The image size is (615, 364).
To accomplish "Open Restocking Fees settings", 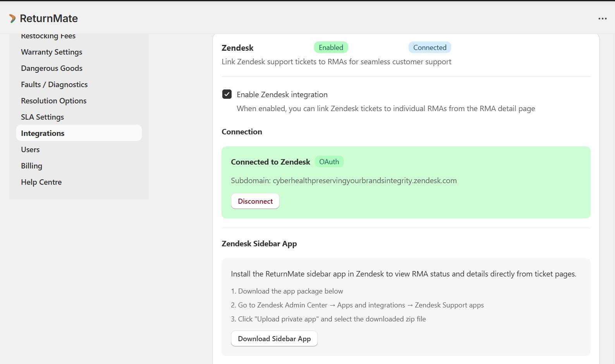I will pyautogui.click(x=48, y=36).
